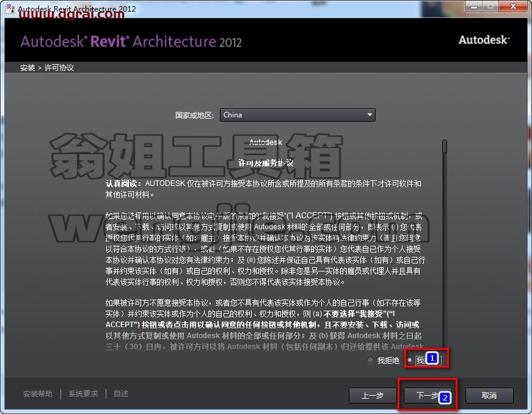Screen dimensions: 532x414
Task: Click the Autodesk logo at top right
Action: 484,40
